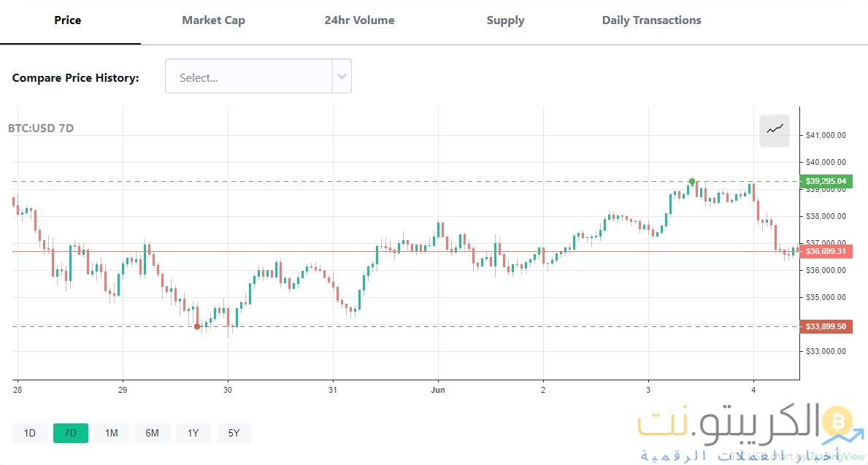This screenshot has height=465, width=868.
Task: Switch to the Market Cap tab
Action: click(213, 20)
